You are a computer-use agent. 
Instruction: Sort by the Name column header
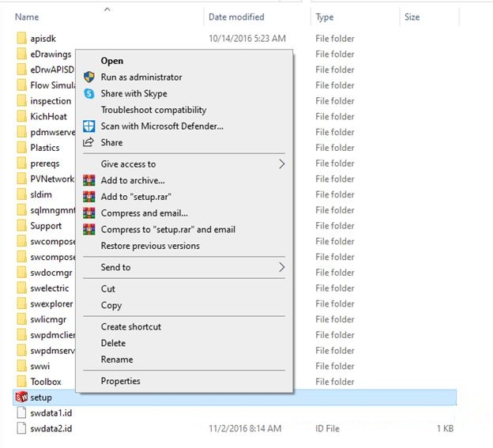(27, 17)
